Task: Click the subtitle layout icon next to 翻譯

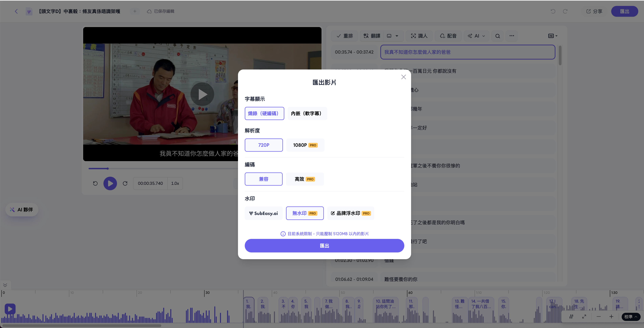Action: tap(389, 36)
